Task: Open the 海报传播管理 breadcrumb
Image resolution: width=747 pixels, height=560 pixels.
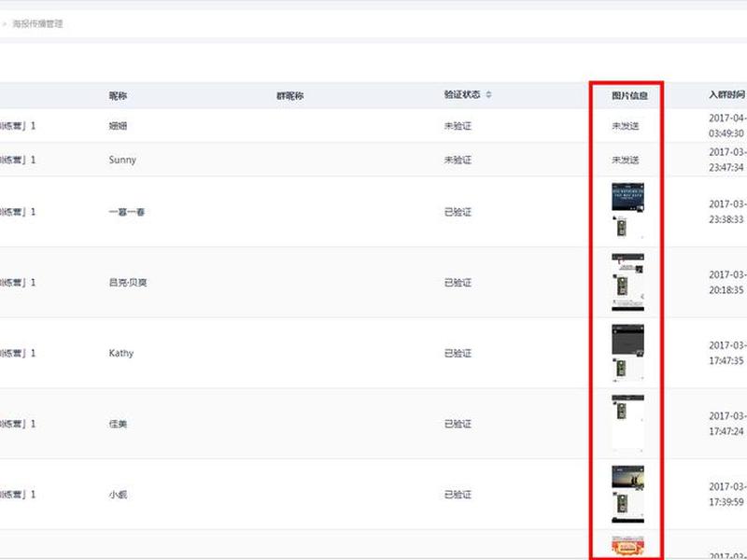Action: pos(37,24)
